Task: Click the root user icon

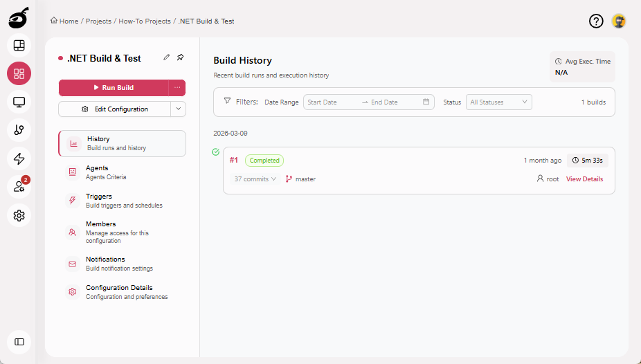Action: (540, 179)
